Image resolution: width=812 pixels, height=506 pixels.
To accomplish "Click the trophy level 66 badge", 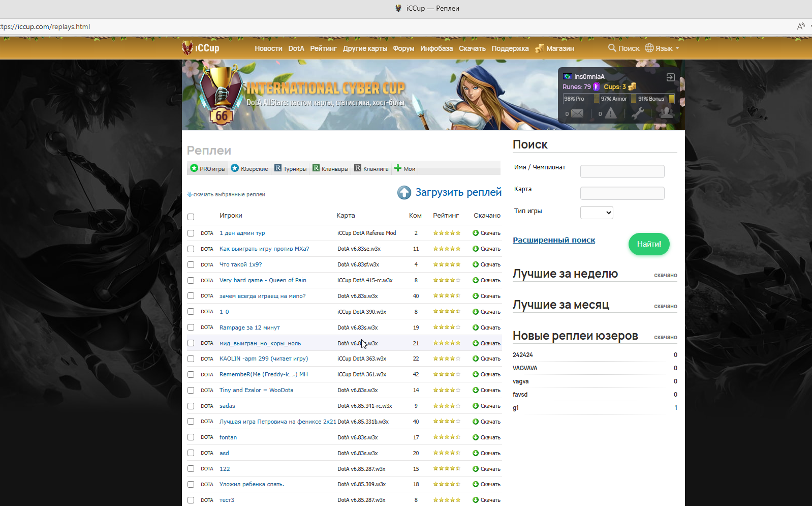I will pyautogui.click(x=221, y=96).
